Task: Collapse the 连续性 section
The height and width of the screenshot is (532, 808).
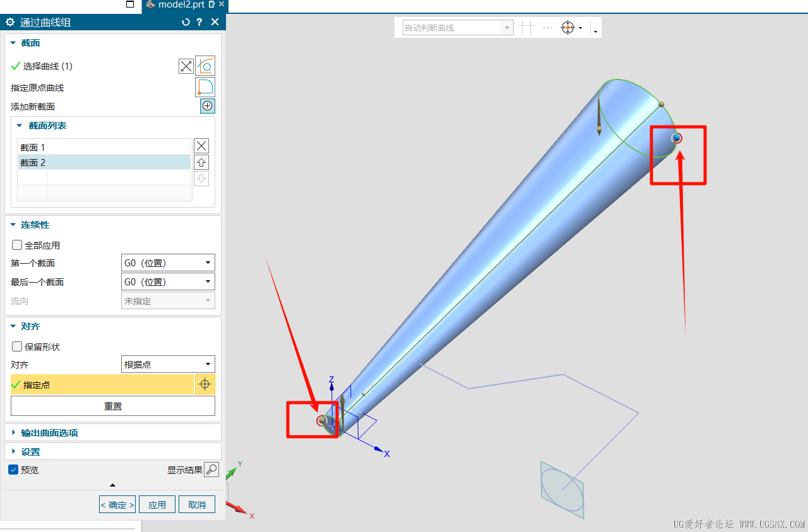Action: tap(13, 225)
